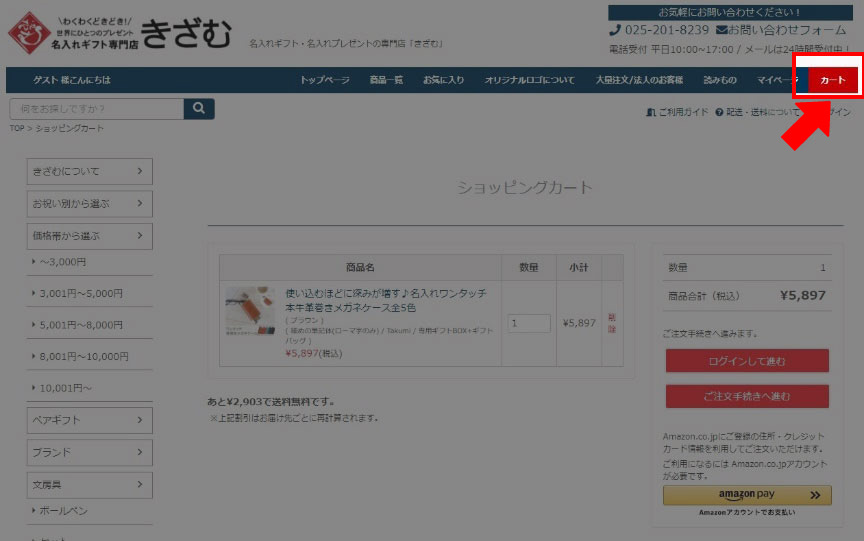Click the ご注文手続きへ進む button
Viewport: 864px width, 541px height.
coord(747,396)
